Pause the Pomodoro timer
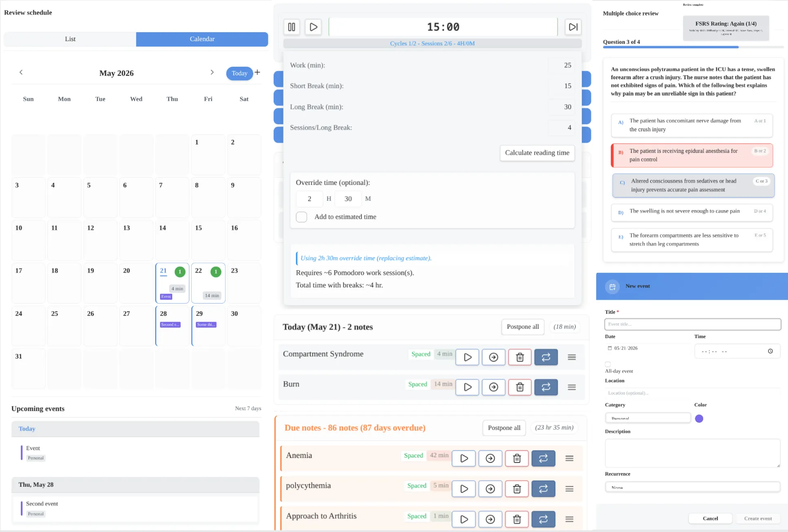788x532 pixels. point(292,27)
